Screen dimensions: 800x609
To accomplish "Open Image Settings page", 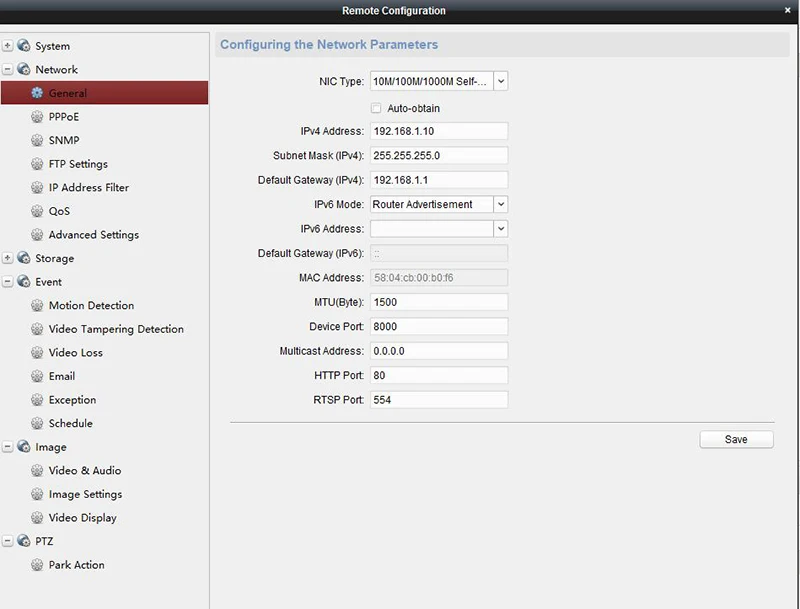I will [85, 494].
